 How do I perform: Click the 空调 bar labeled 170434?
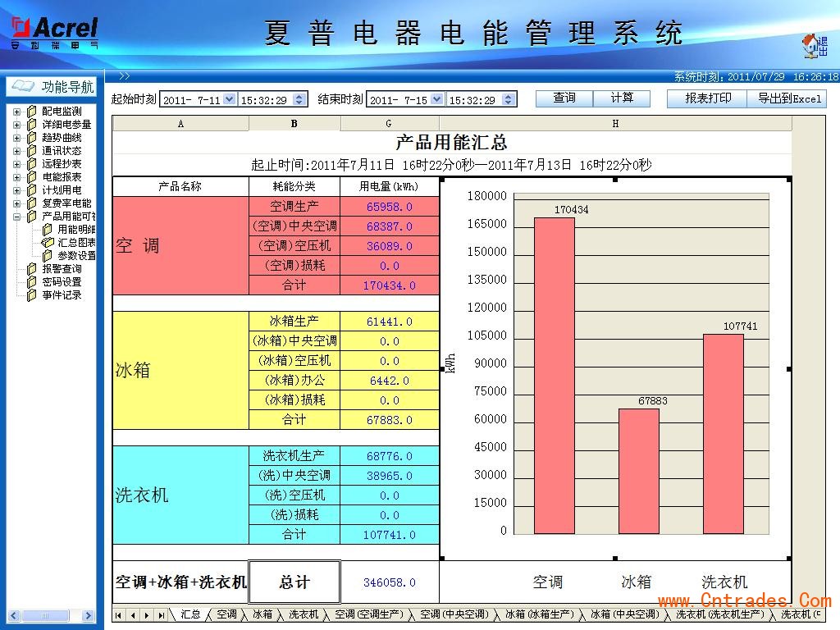coord(555,376)
